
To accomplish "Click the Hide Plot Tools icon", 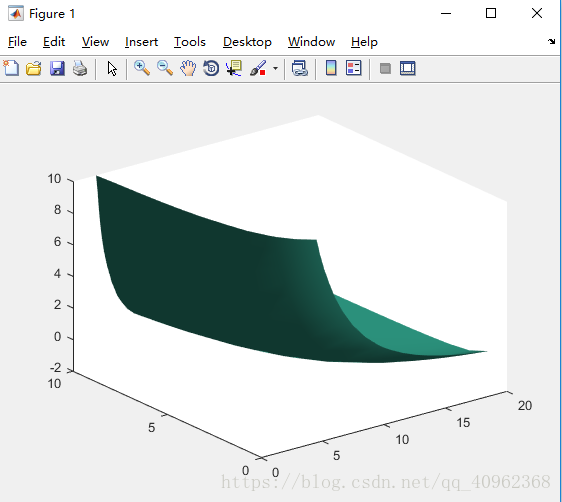I will 385,68.
